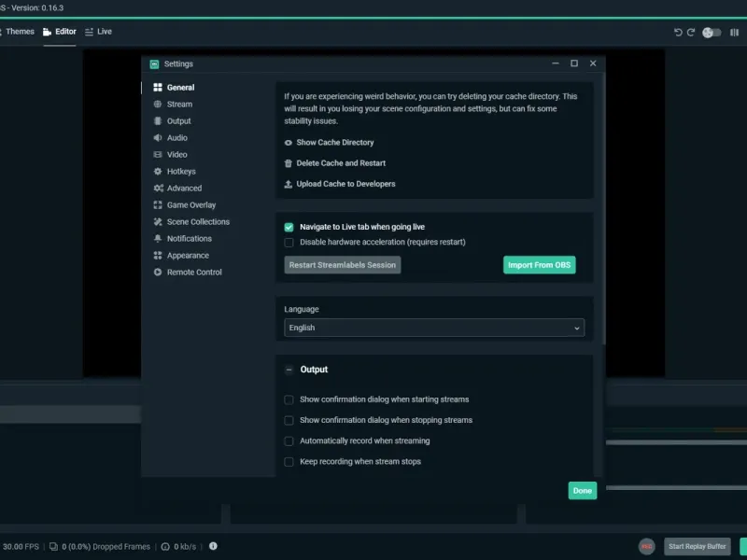Click the trash icon beside Delete Cache

tap(289, 163)
